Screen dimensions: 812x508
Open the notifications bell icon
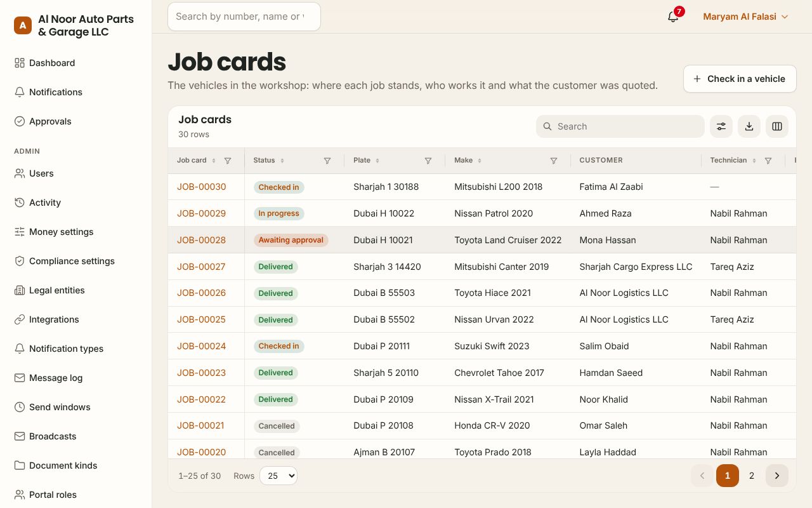click(673, 17)
